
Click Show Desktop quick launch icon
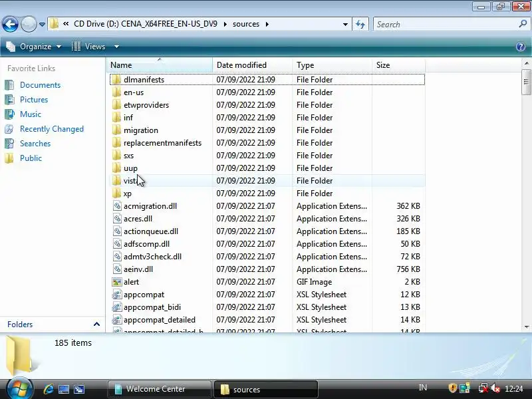[63, 389]
